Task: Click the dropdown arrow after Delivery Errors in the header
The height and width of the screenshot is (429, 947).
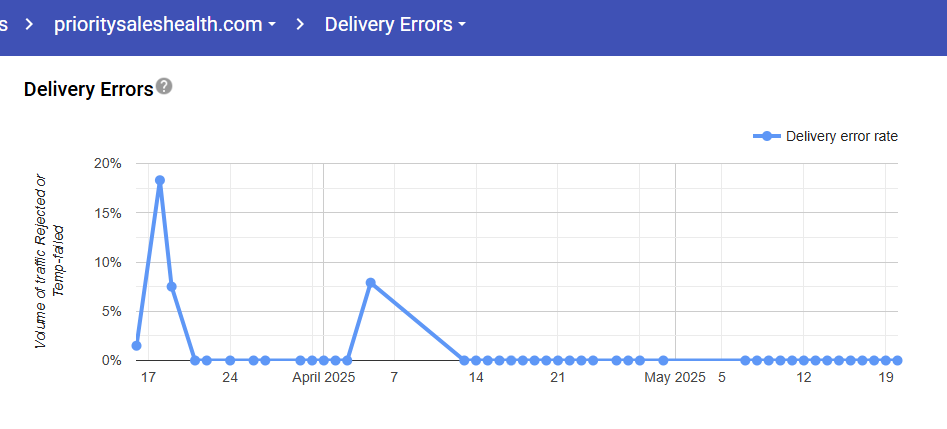Action: (462, 25)
